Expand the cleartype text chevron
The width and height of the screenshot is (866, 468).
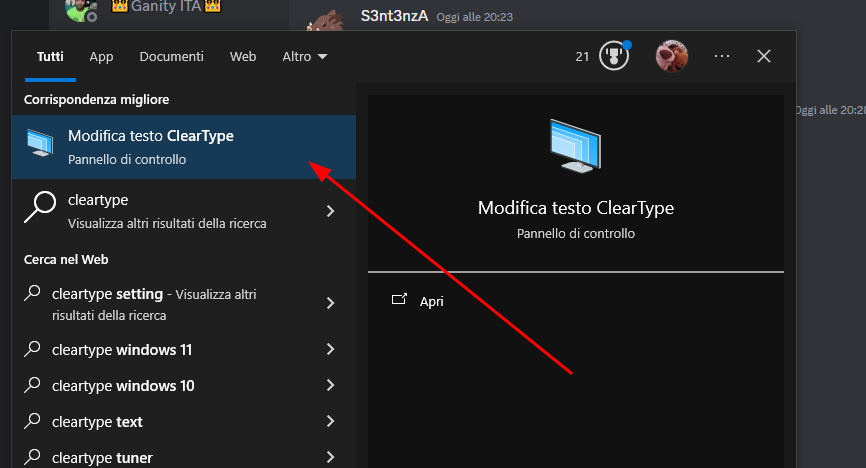[x=330, y=421]
